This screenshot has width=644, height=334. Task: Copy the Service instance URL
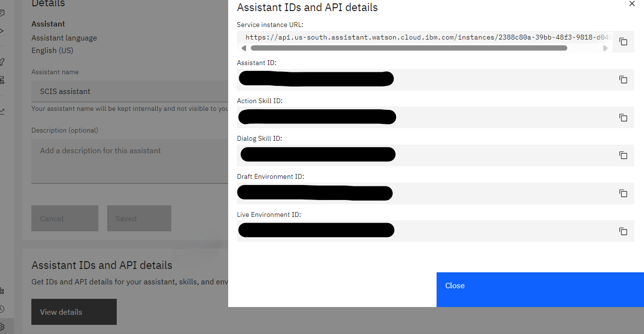623,41
